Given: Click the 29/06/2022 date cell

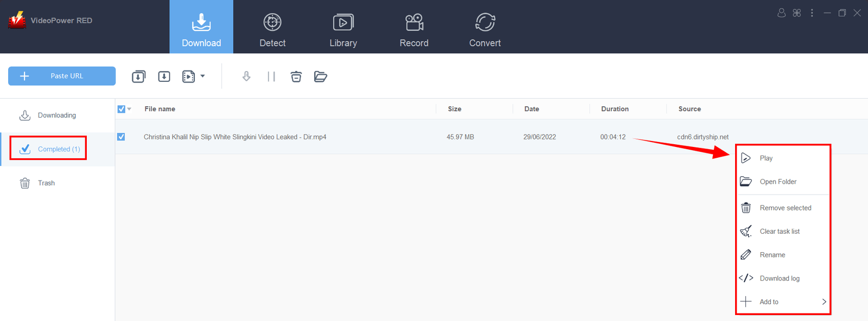Looking at the screenshot, I should [540, 137].
